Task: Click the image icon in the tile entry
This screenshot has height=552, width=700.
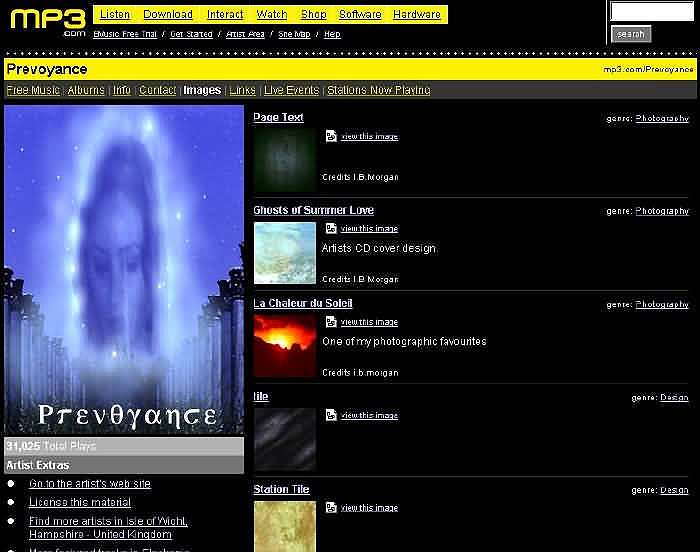Action: click(331, 415)
